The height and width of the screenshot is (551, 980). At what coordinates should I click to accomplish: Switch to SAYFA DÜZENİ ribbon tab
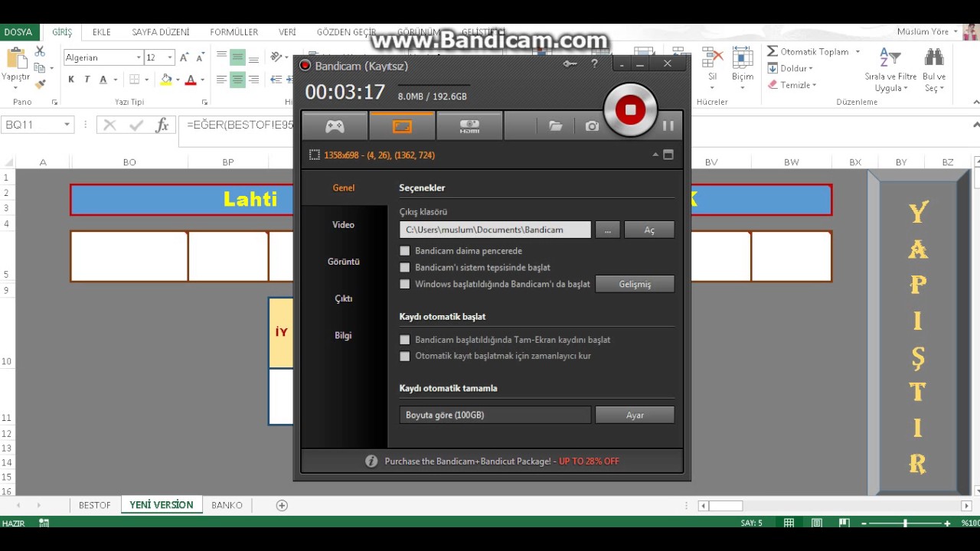click(161, 32)
